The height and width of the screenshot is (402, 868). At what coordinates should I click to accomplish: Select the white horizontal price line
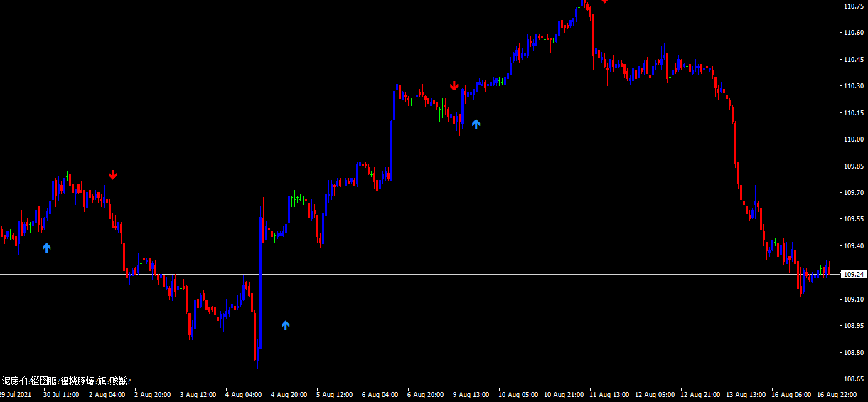[427, 274]
